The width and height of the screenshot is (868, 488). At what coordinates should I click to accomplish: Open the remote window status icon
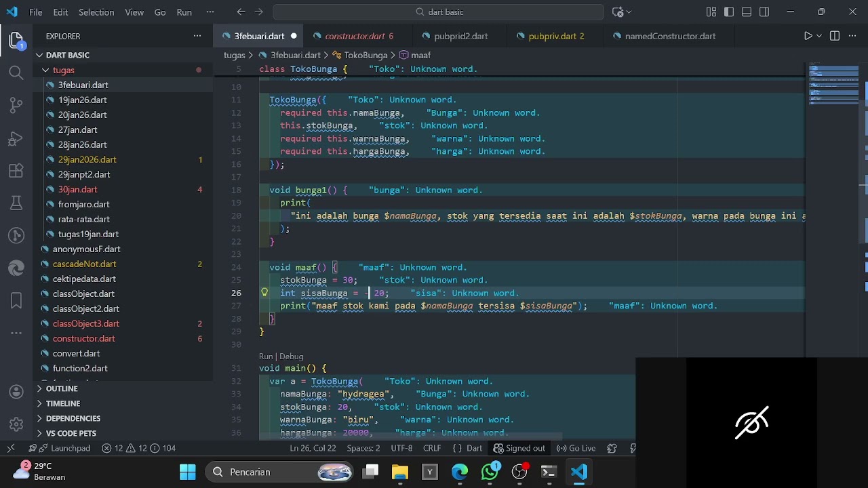click(x=11, y=448)
